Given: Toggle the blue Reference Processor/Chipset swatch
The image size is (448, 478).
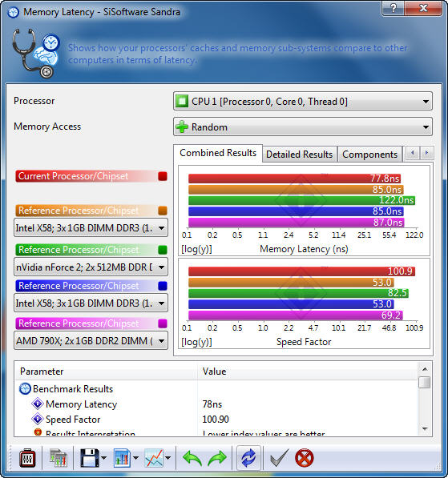Looking at the screenshot, I should coord(163,286).
